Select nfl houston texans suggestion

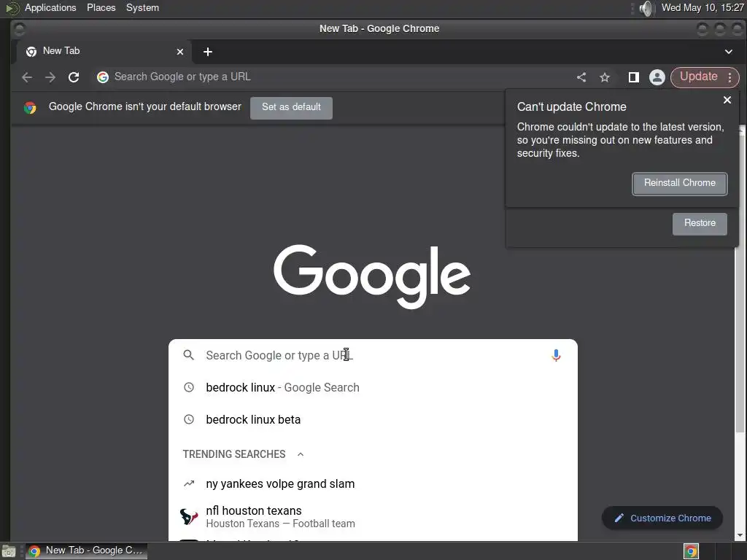(x=373, y=517)
